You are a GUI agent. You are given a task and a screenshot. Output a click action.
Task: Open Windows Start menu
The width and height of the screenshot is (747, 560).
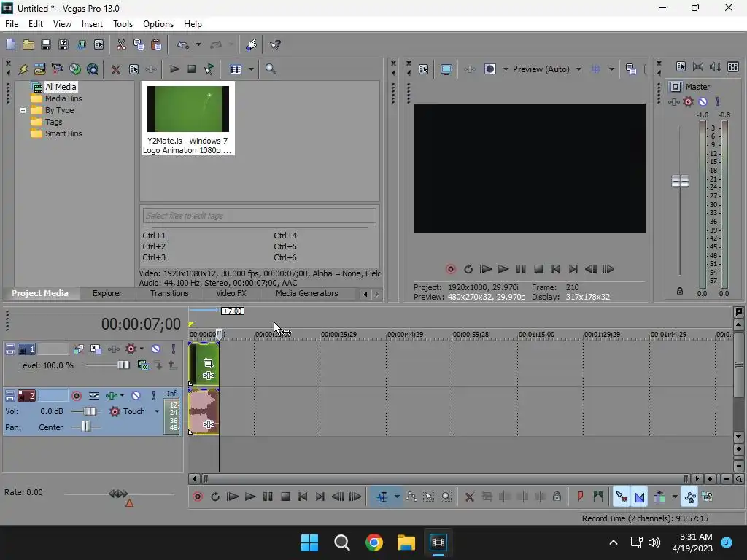pyautogui.click(x=309, y=542)
